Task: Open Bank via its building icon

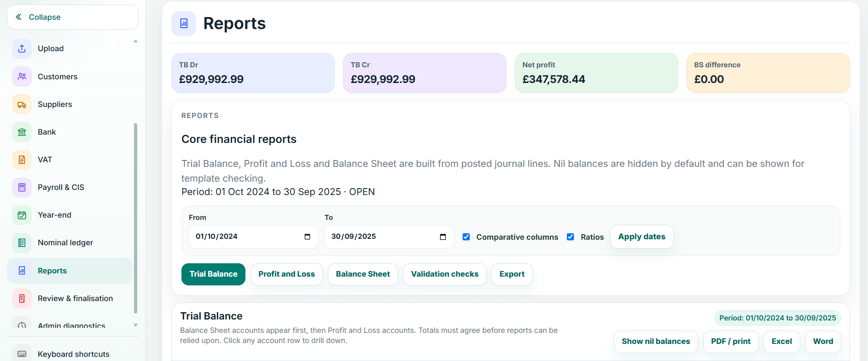Action: click(22, 132)
